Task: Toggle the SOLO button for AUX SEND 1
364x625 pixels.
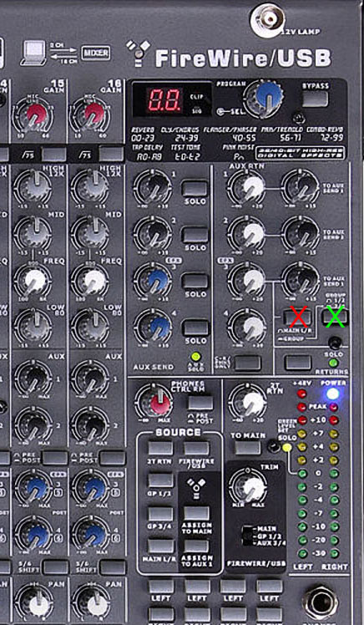Action: [195, 188]
